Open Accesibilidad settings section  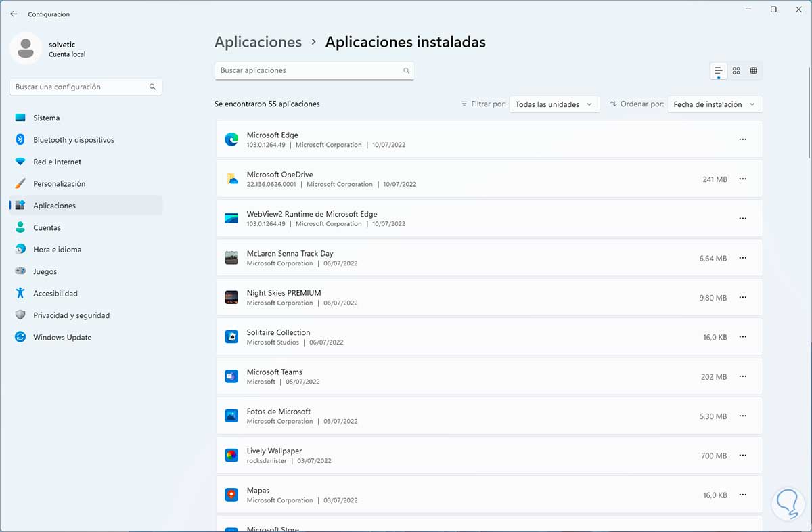point(86,294)
